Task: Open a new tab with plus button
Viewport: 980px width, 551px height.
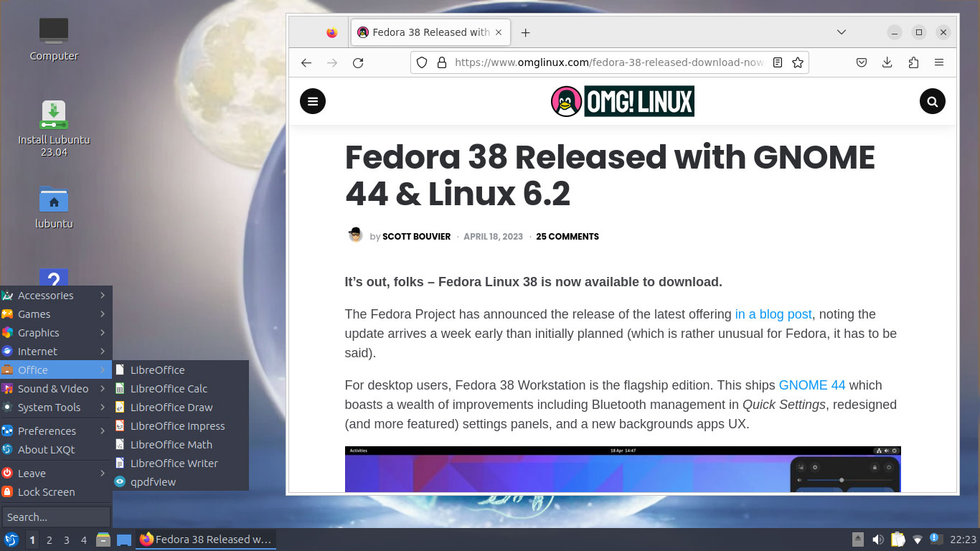Action: (x=525, y=32)
